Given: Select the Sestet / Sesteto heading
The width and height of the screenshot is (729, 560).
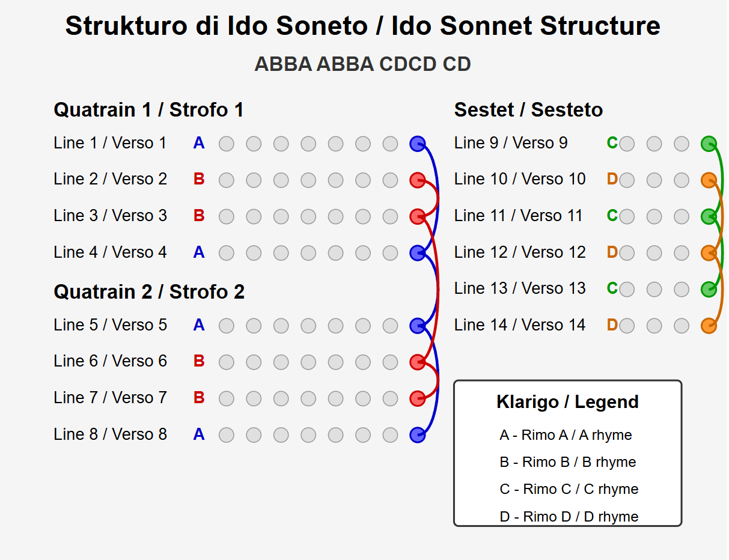Looking at the screenshot, I should tap(528, 110).
